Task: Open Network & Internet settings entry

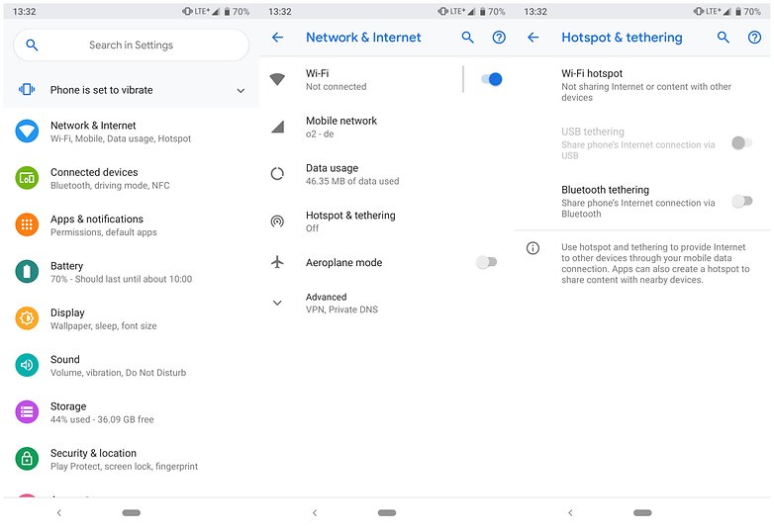Action: tap(131, 132)
